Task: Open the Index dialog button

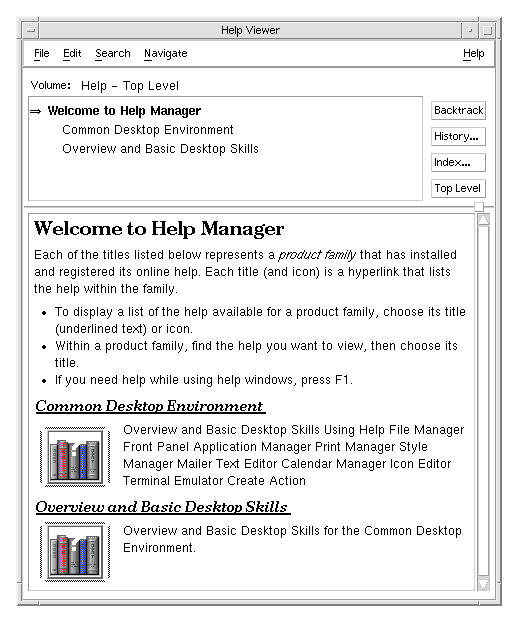Action: click(x=458, y=162)
